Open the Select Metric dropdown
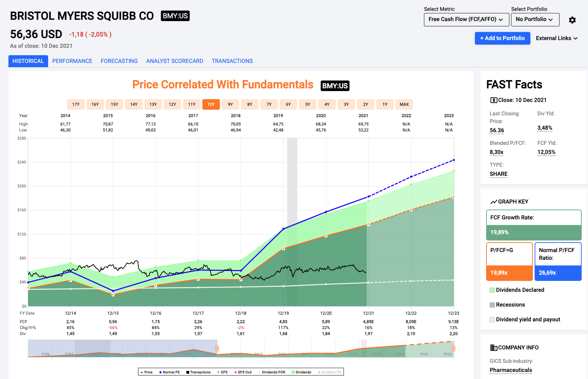This screenshot has width=588, height=379. coord(466,19)
